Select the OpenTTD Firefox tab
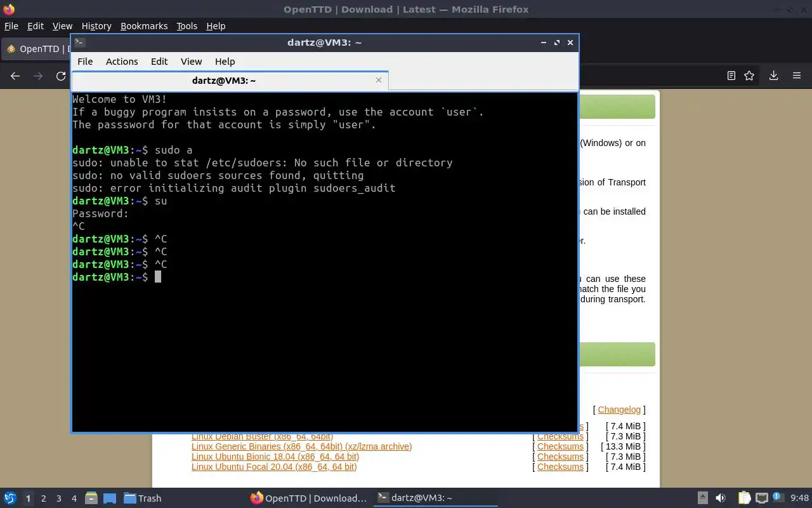This screenshot has width=812, height=508. pos(37,49)
